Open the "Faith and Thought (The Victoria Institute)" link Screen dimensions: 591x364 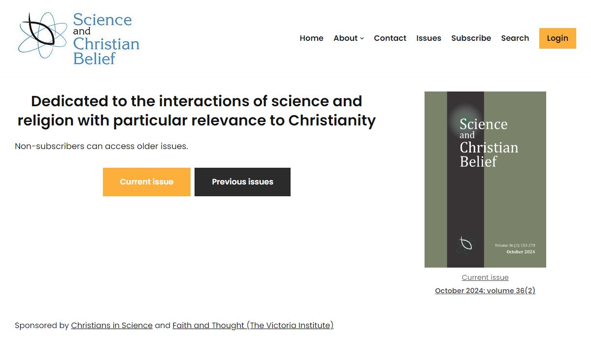click(253, 326)
